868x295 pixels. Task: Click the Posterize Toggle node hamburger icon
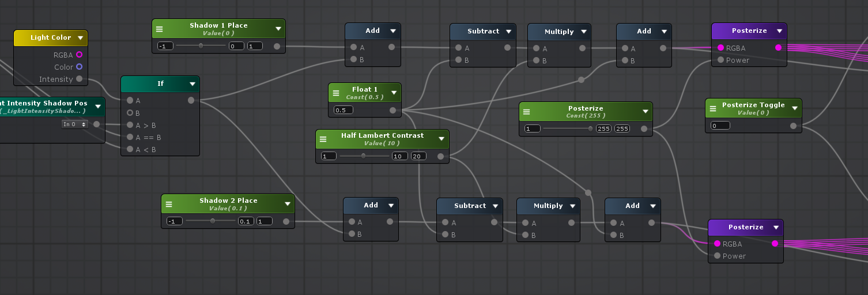point(713,108)
